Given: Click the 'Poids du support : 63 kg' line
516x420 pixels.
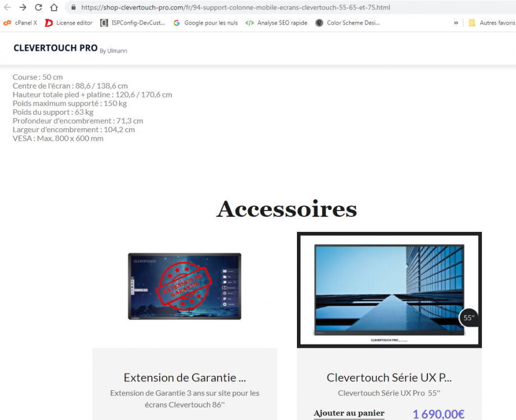Looking at the screenshot, I should [x=53, y=112].
